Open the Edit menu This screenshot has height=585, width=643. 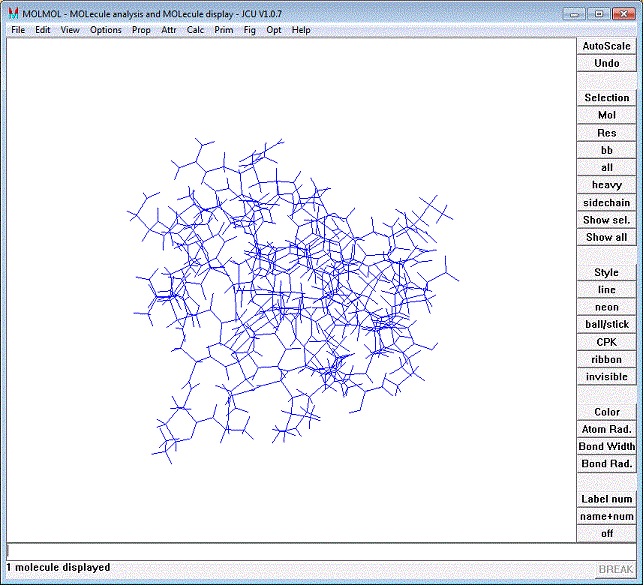point(43,30)
